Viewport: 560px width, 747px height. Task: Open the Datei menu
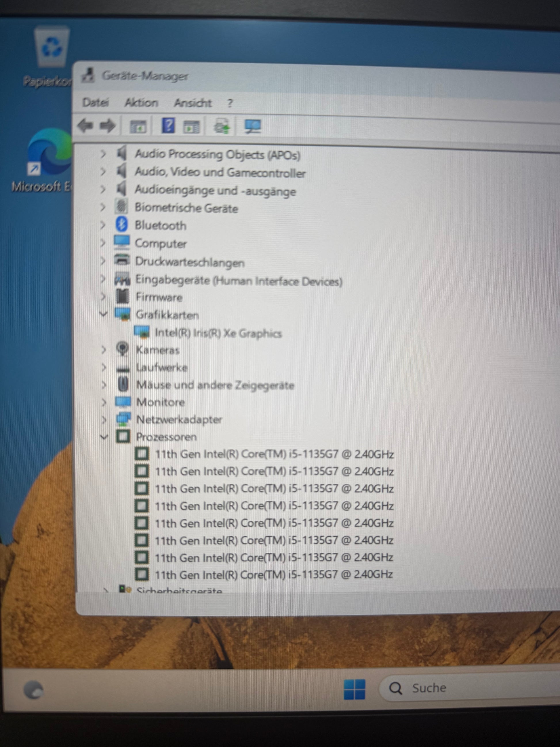(x=96, y=102)
